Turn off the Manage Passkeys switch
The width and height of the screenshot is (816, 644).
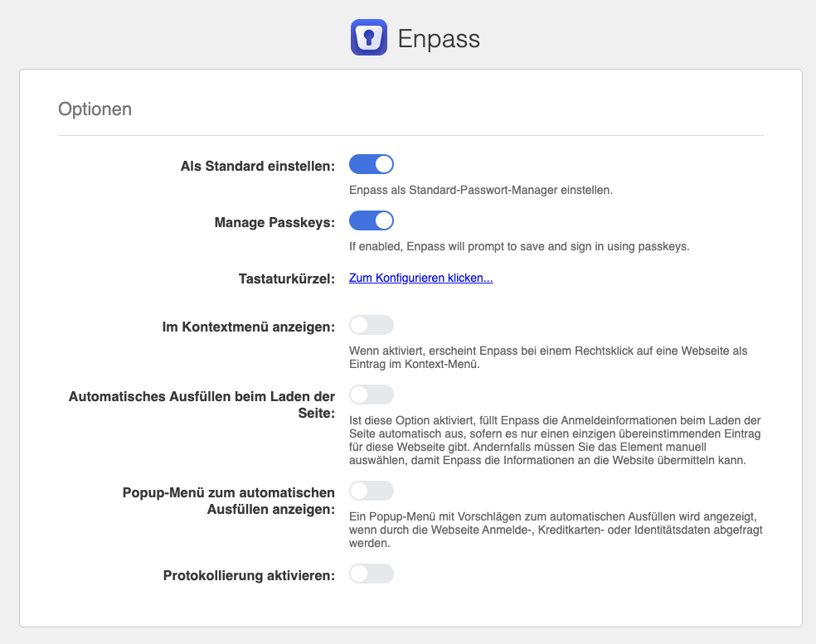pos(371,220)
